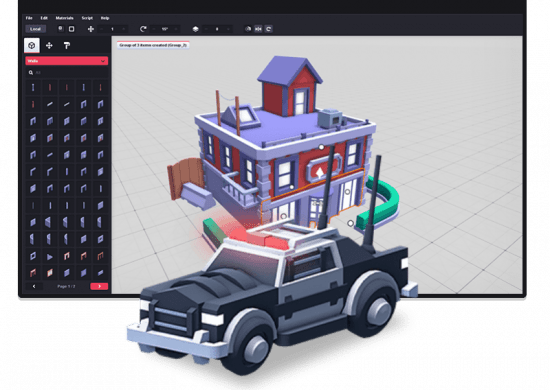Screen dimensions: 550x390
Task: Open the Edit menu
Action: 44,18
